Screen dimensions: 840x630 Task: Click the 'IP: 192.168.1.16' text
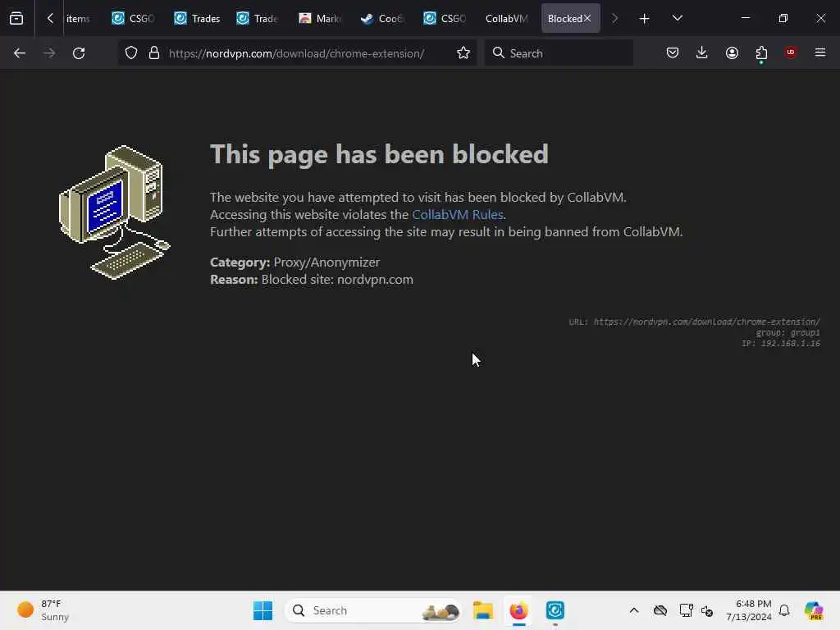click(781, 344)
